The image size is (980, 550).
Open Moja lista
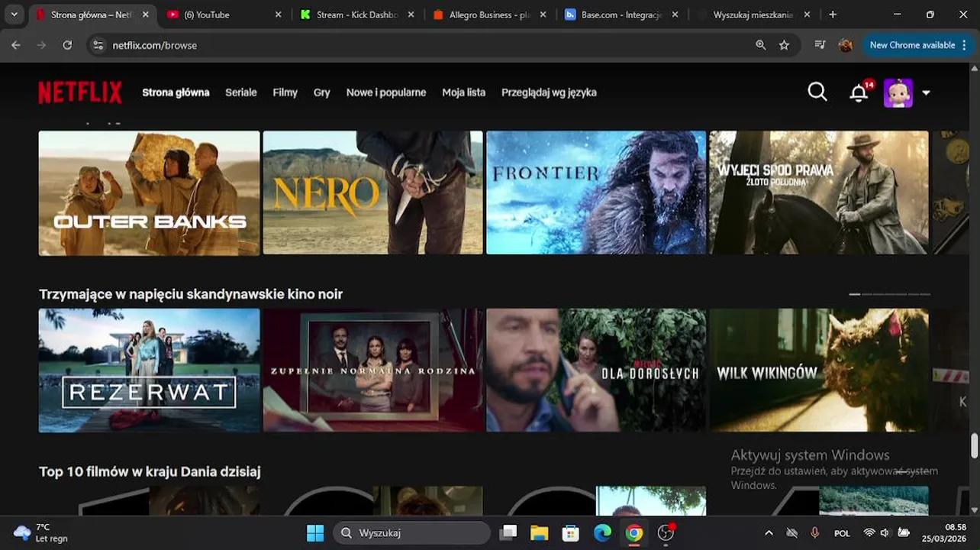pyautogui.click(x=464, y=92)
